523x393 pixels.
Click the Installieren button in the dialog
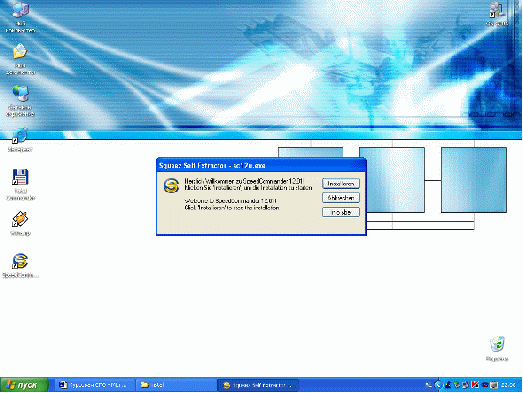[x=341, y=183]
